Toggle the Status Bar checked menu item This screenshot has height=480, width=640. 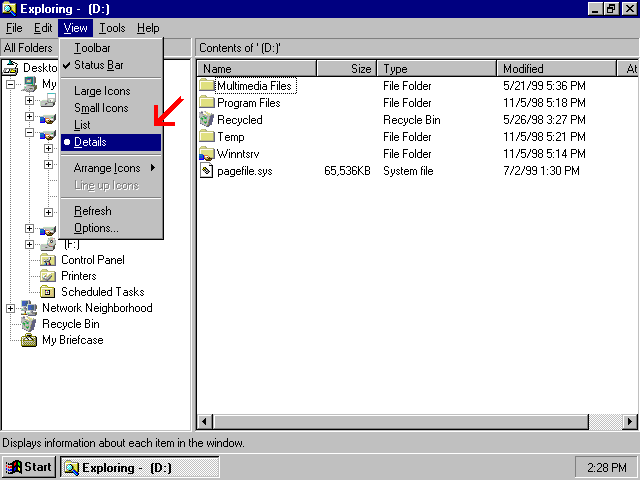click(111, 65)
